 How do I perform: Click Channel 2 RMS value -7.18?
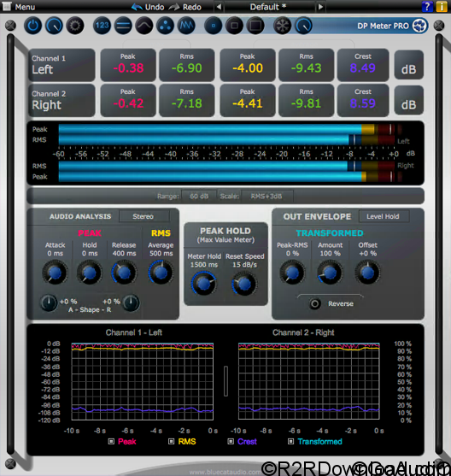(187, 103)
